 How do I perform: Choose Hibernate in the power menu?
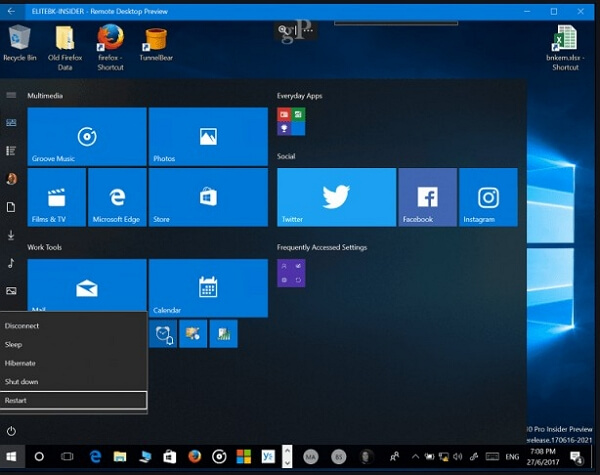click(73, 363)
